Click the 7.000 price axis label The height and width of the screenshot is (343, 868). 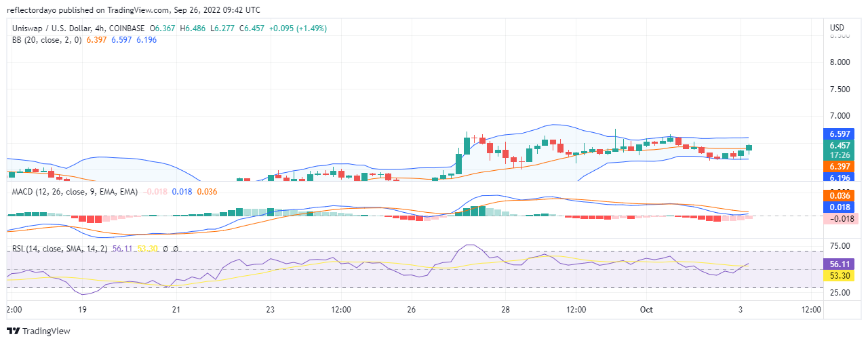(840, 116)
